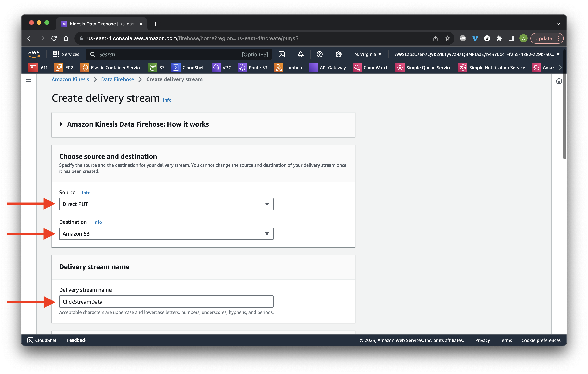The height and width of the screenshot is (374, 588).
Task: Open the Privacy footer link
Action: pyautogui.click(x=482, y=340)
